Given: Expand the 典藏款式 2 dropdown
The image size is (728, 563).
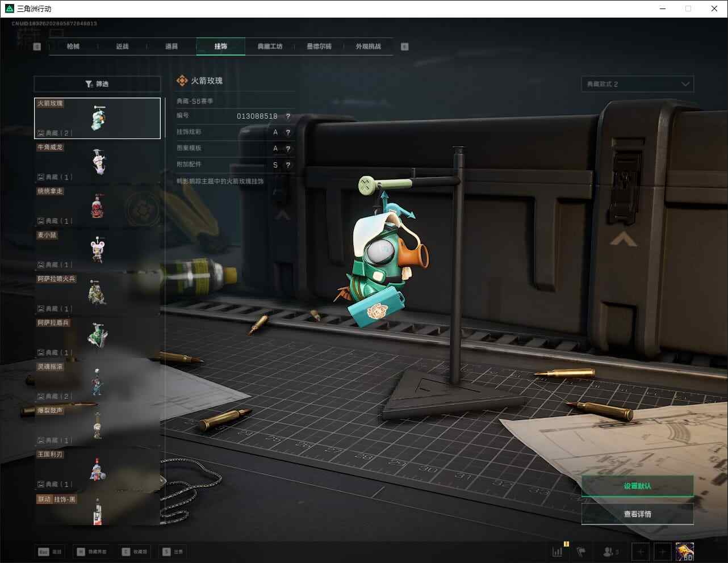Looking at the screenshot, I should [637, 84].
